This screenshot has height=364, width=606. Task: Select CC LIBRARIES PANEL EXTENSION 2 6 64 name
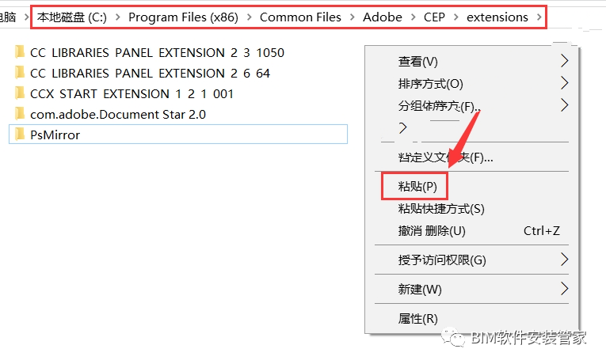pyautogui.click(x=150, y=73)
